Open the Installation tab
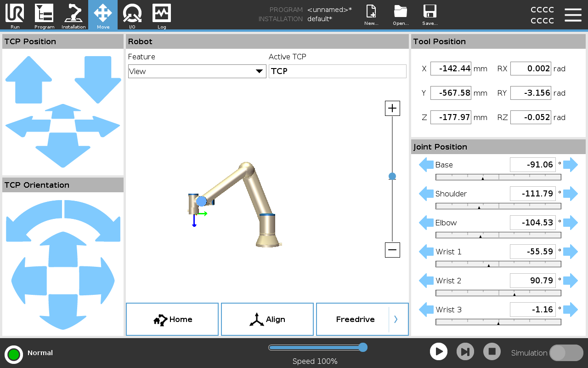The height and width of the screenshot is (368, 588). tap(73, 15)
